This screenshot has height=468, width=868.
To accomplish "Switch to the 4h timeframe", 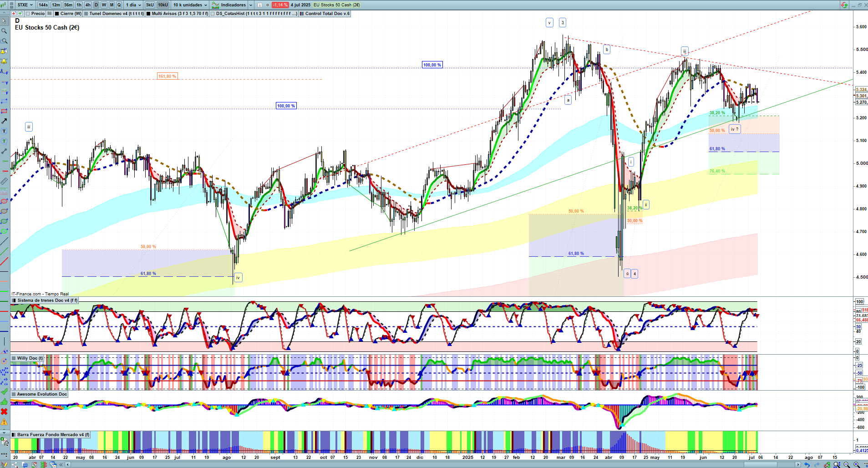I will (x=88, y=5).
